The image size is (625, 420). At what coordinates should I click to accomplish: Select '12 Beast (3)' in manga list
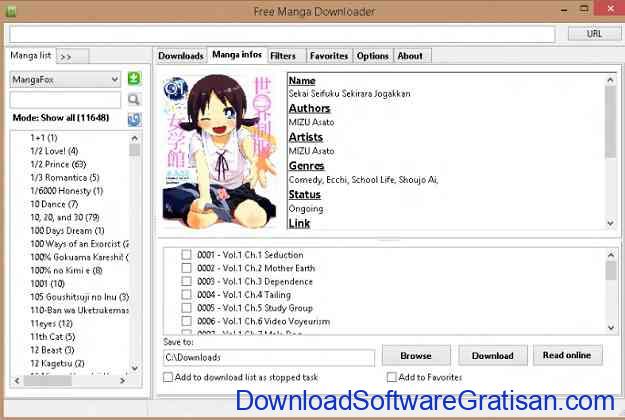(x=52, y=350)
